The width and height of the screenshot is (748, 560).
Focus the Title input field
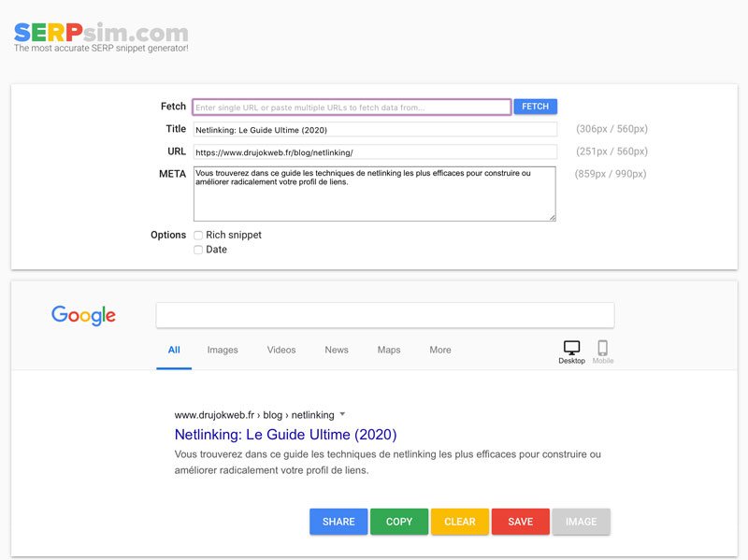click(375, 129)
